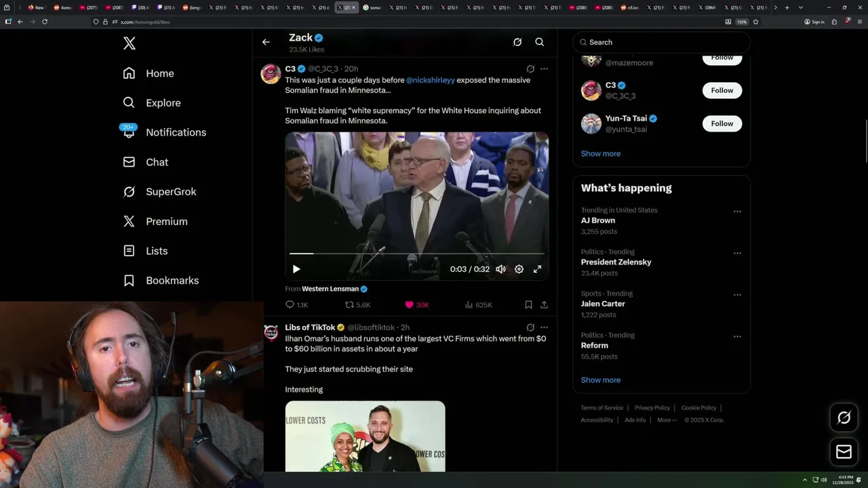The width and height of the screenshot is (868, 488).
Task: Open the Ilhan Omar photo
Action: [365, 436]
